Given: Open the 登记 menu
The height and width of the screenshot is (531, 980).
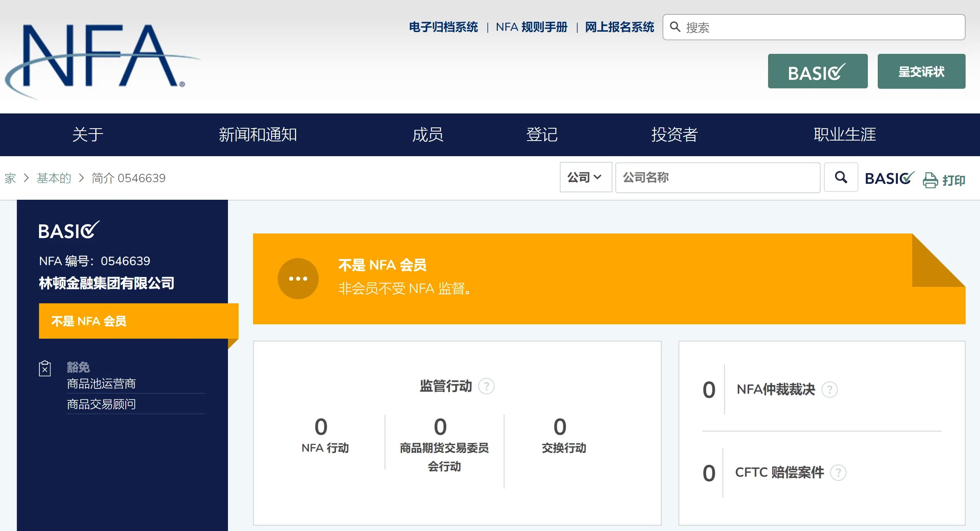Looking at the screenshot, I should (x=542, y=134).
